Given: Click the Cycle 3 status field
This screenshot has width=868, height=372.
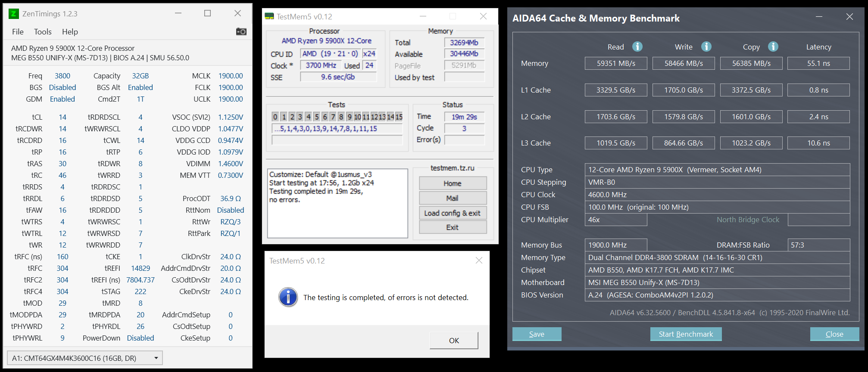Looking at the screenshot, I should [x=464, y=128].
